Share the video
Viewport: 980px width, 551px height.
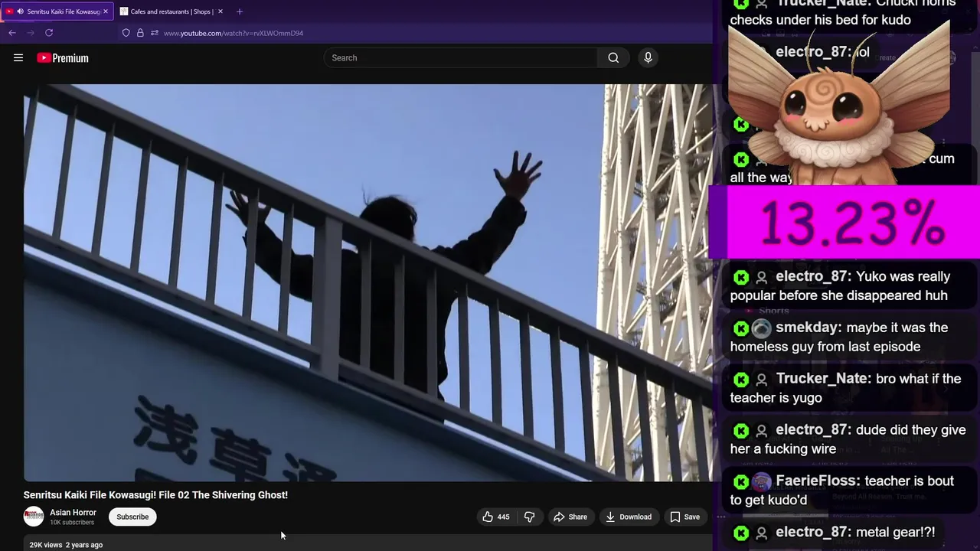570,517
